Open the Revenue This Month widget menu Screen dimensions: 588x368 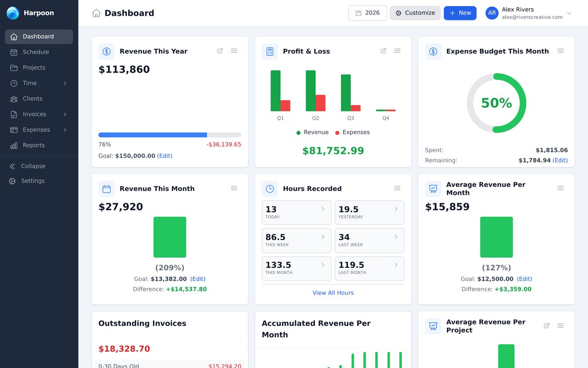(x=234, y=188)
